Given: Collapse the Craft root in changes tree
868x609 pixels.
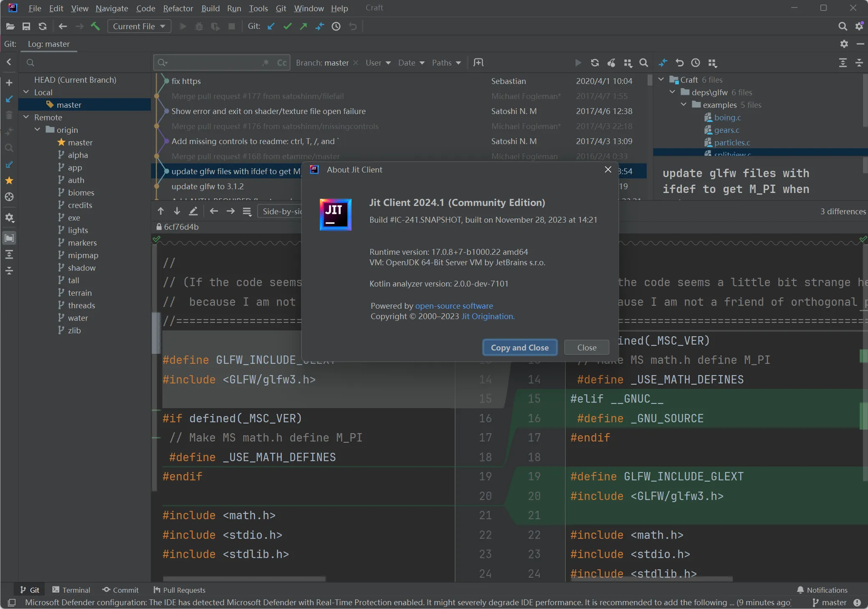Looking at the screenshot, I should coord(661,79).
